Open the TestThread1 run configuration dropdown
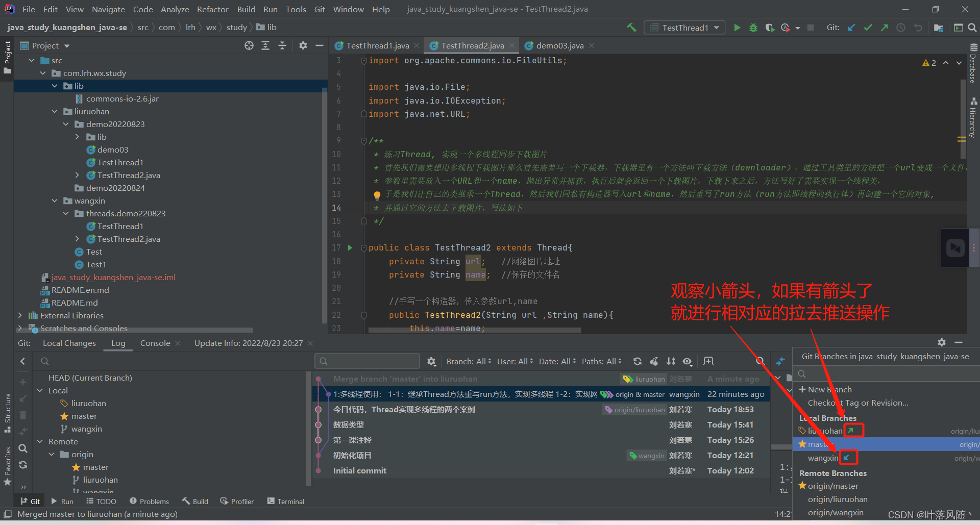980x525 pixels. pos(685,28)
